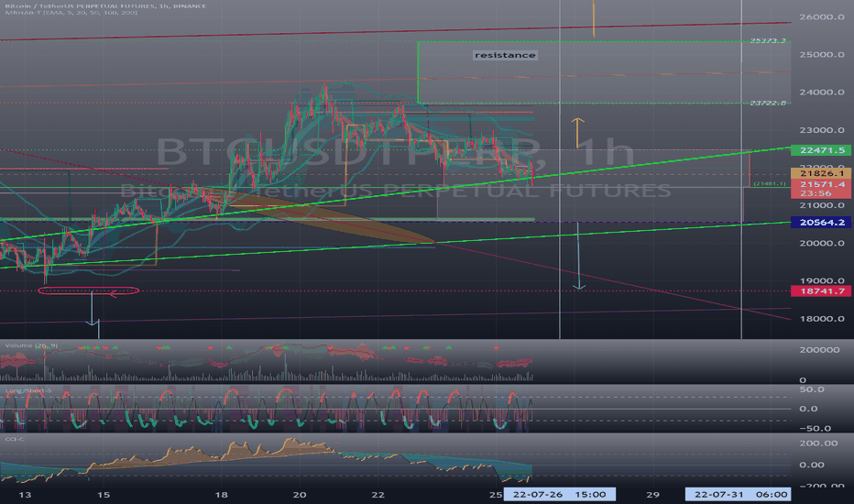Click the orange up arrow drawing
This screenshot has width=854, height=504.
pos(577,133)
